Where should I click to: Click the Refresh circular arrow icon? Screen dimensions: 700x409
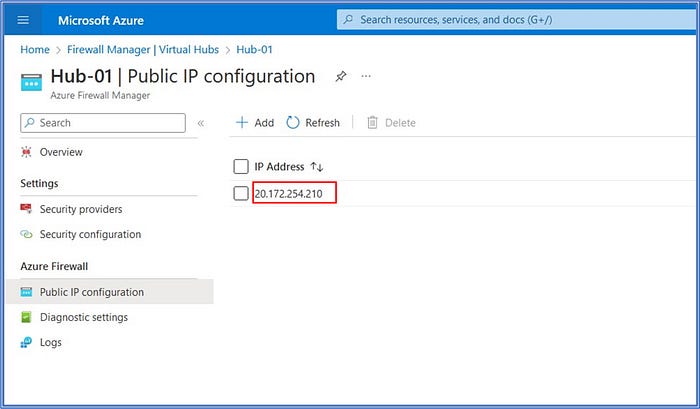pos(293,122)
